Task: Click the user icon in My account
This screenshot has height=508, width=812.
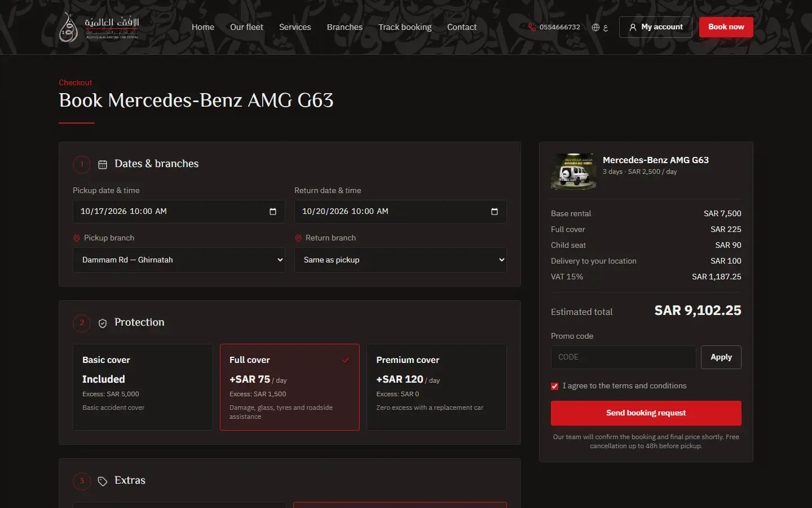Action: (x=633, y=27)
